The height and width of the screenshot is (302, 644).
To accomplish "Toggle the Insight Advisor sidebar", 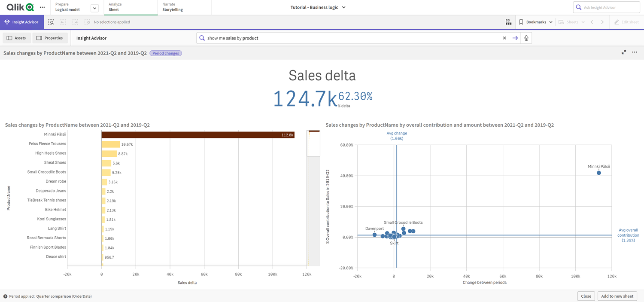I will (22, 22).
